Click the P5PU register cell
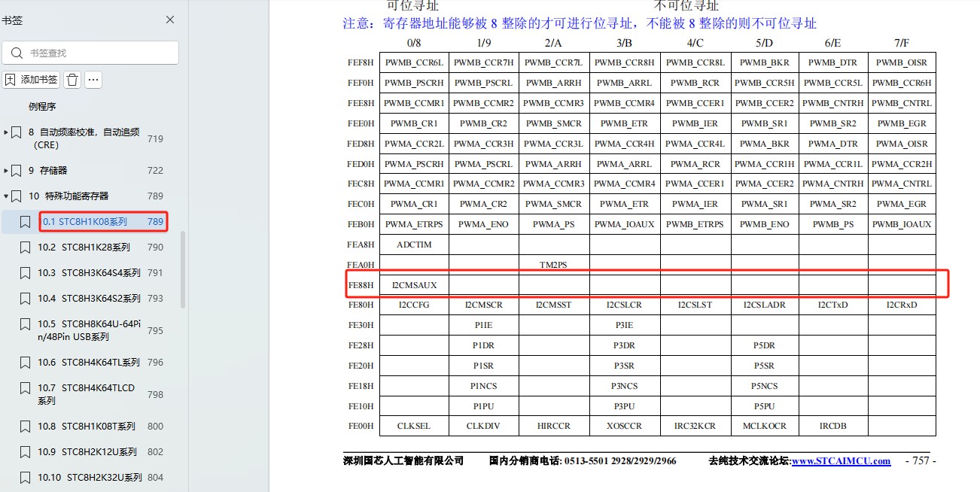Screen dimensions: 980x492 [765, 406]
